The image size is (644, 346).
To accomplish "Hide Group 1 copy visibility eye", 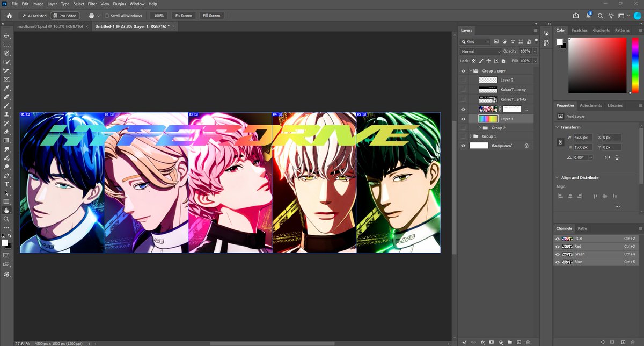I will [463, 71].
